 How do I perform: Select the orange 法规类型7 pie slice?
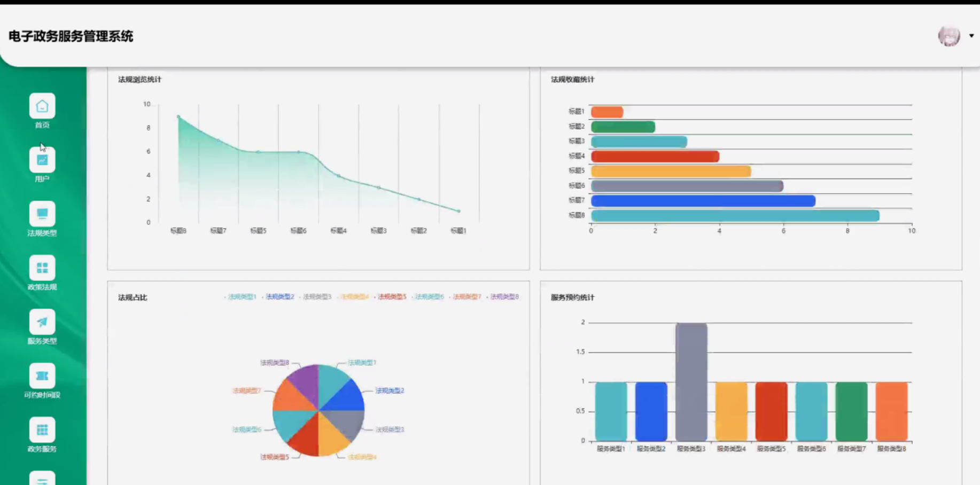[290, 398]
